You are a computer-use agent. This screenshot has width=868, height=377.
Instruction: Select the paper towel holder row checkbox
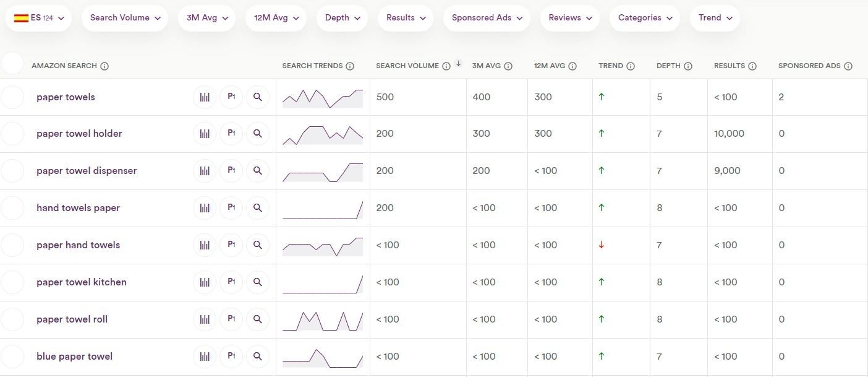(x=12, y=134)
